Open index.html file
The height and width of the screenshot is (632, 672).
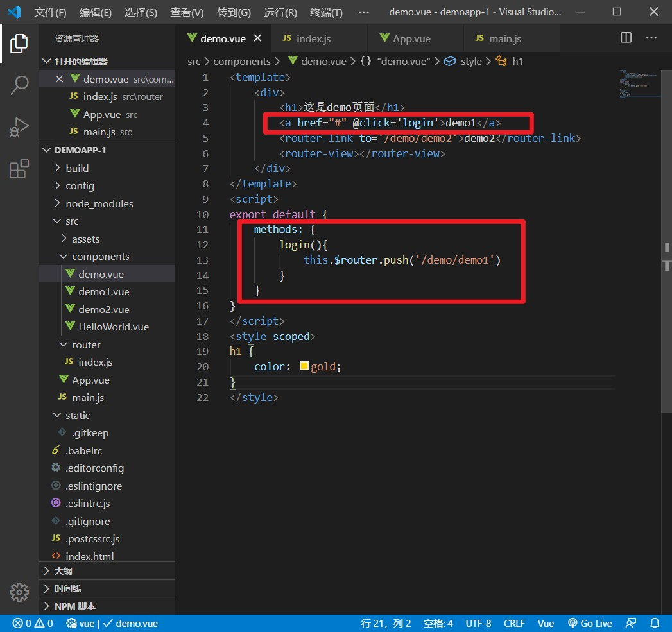107,556
